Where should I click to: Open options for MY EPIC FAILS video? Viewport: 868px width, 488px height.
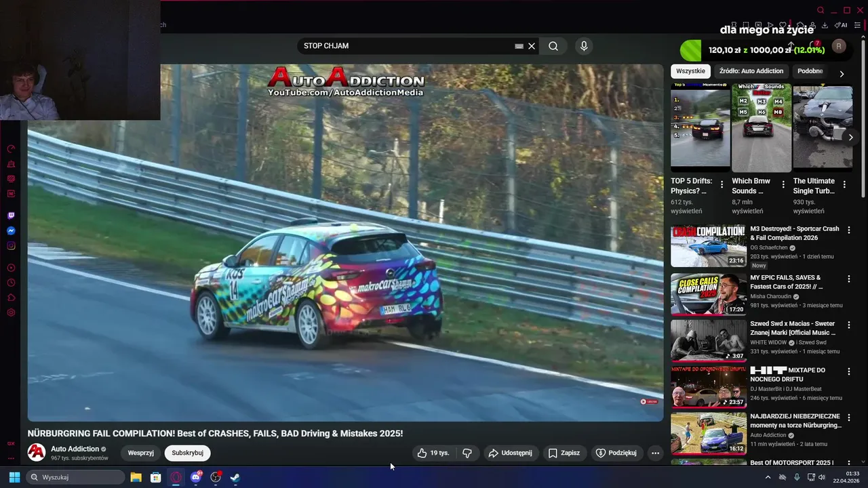point(848,279)
